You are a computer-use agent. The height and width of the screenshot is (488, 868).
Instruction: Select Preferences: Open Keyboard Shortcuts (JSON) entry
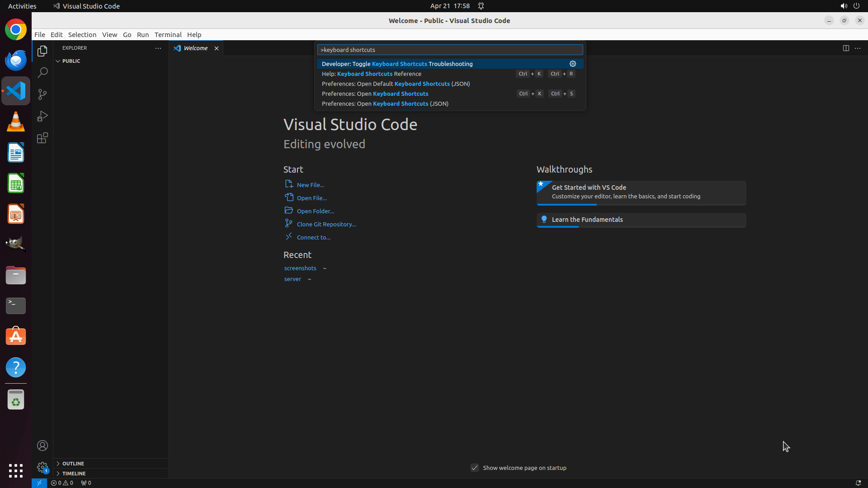click(385, 103)
